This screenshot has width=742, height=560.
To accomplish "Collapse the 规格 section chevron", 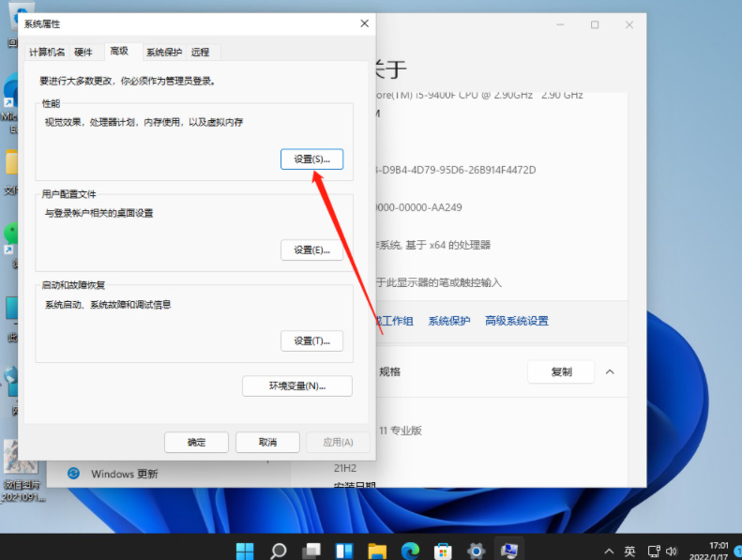I will tap(610, 371).
